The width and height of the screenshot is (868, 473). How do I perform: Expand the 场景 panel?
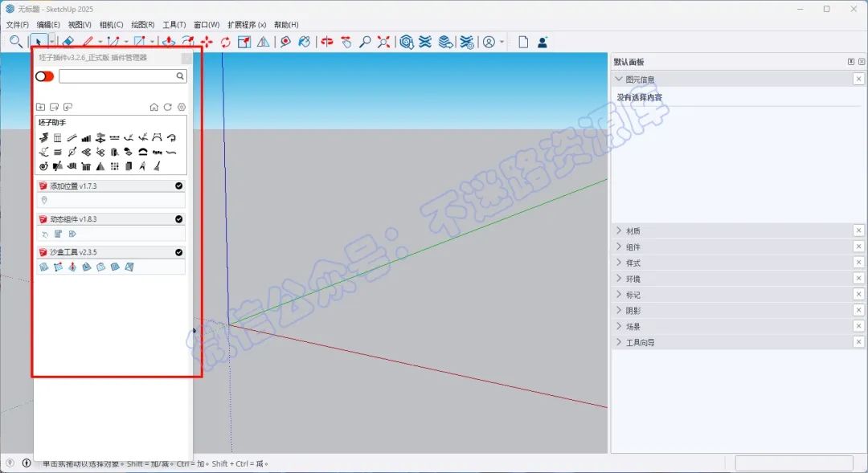[619, 326]
